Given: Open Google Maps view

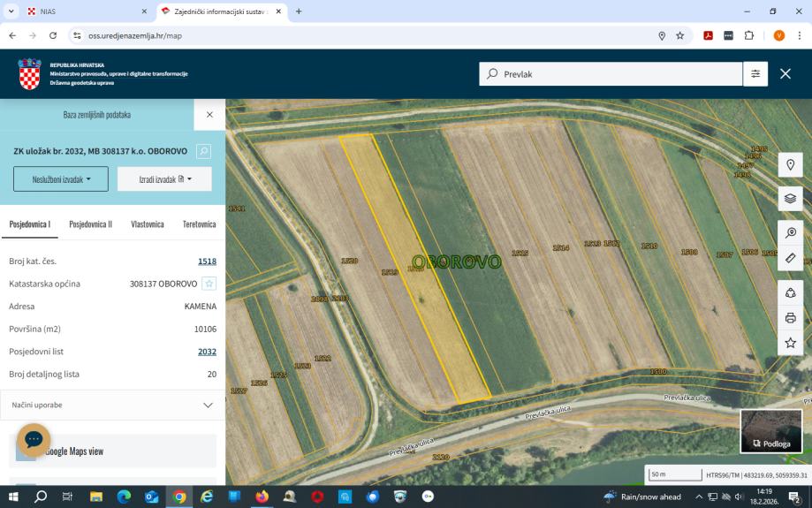Looking at the screenshot, I should (x=112, y=451).
